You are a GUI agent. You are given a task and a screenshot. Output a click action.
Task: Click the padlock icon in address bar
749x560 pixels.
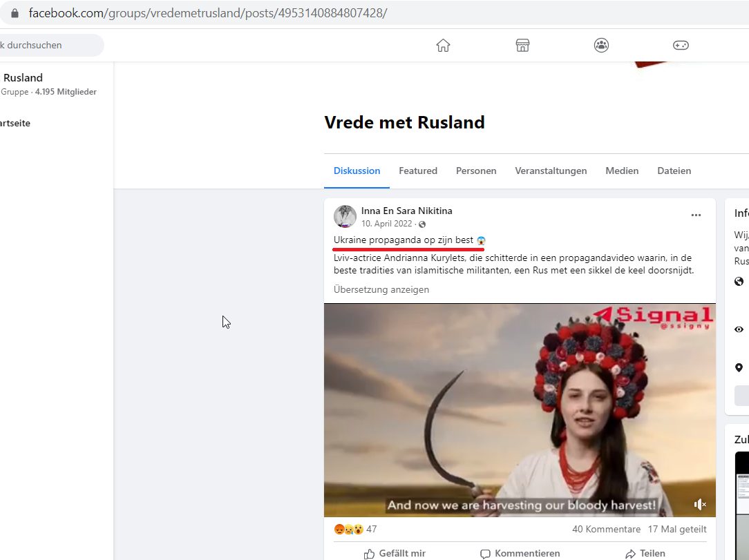coord(15,13)
